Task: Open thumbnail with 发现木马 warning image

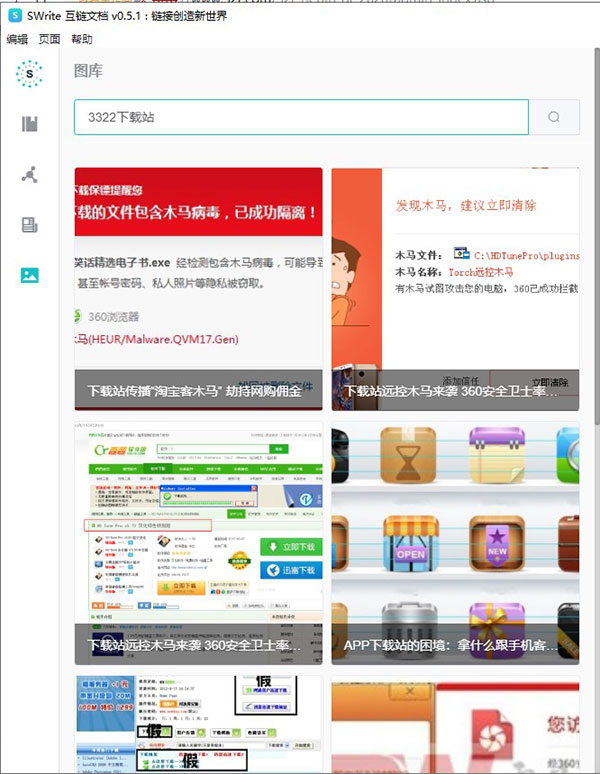Action: click(x=455, y=289)
